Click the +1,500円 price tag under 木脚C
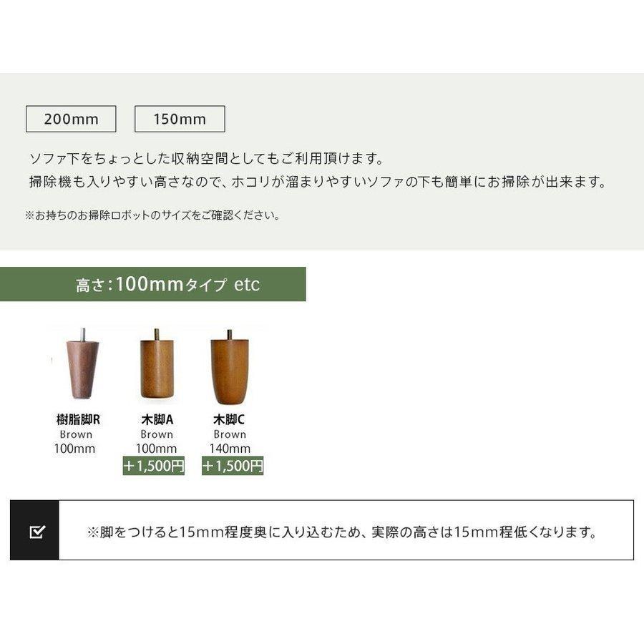Viewport: 644px width, 644px height. [x=233, y=466]
